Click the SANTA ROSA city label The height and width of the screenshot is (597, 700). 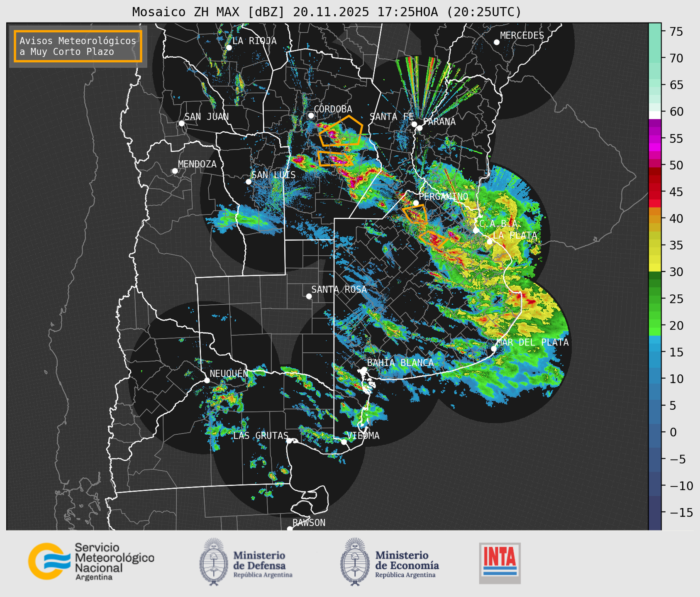(339, 289)
